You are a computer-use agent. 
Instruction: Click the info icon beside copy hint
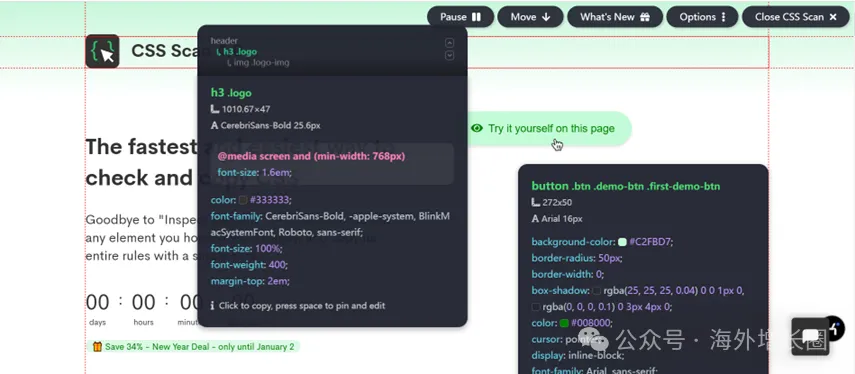tap(213, 306)
